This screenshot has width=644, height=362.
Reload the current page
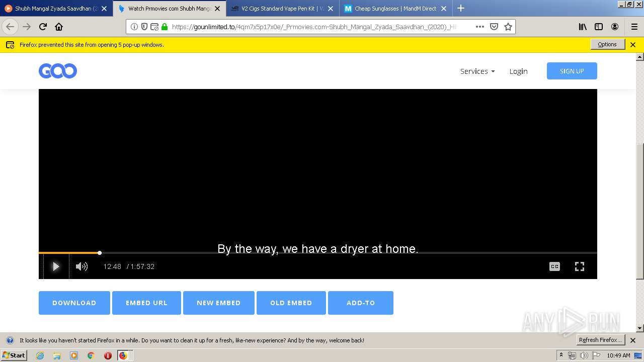[43, 27]
